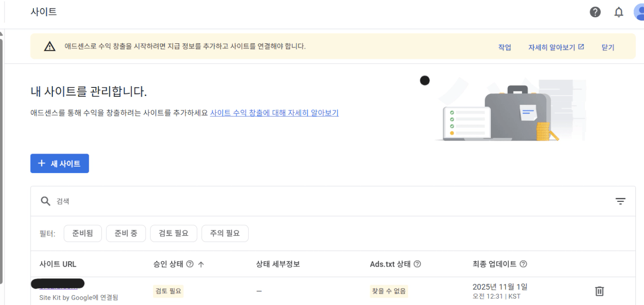Sort by 승인 상태 column arrow
The width and height of the screenshot is (644, 305).
[x=200, y=264]
